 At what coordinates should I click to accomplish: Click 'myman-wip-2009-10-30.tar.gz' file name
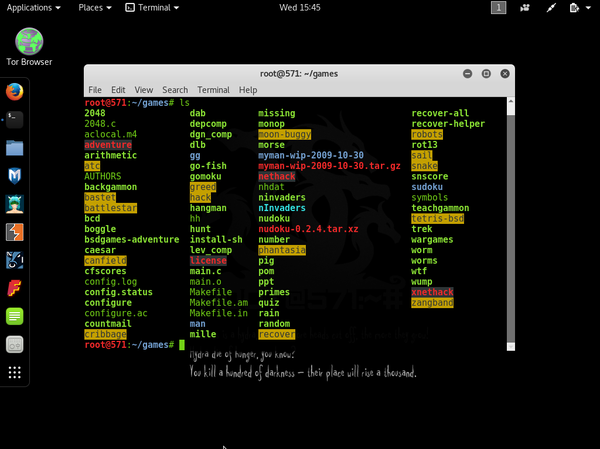[329, 166]
